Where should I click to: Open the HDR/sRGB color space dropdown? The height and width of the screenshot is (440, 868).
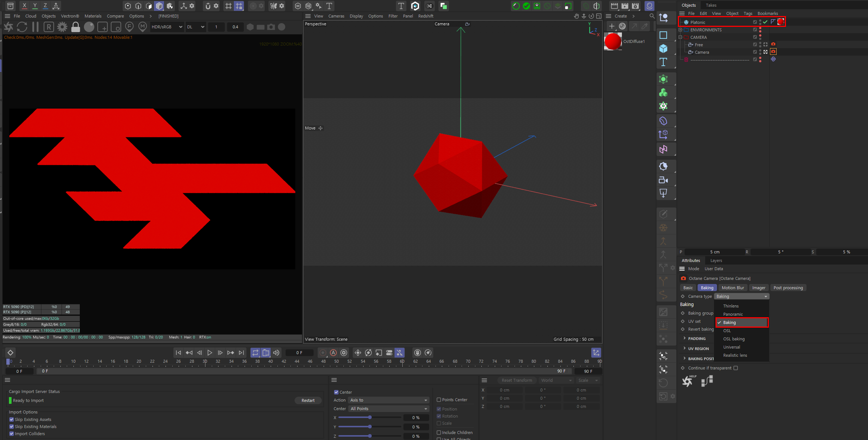click(x=167, y=27)
